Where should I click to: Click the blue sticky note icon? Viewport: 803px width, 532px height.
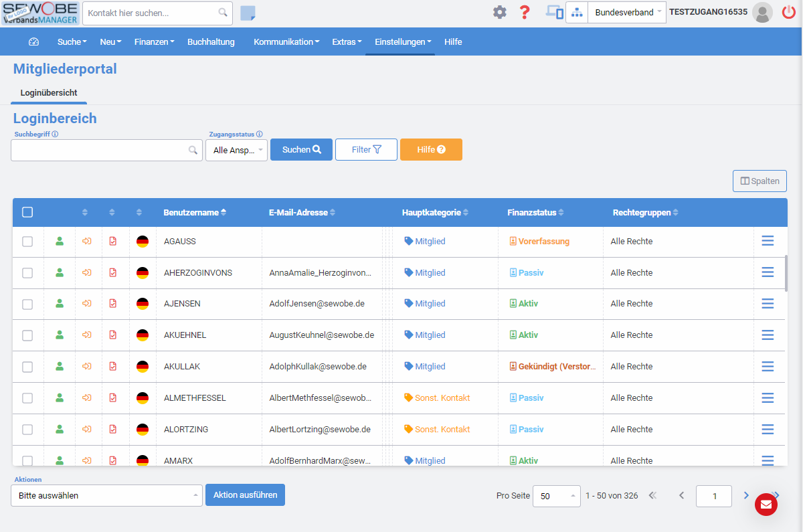coord(248,13)
